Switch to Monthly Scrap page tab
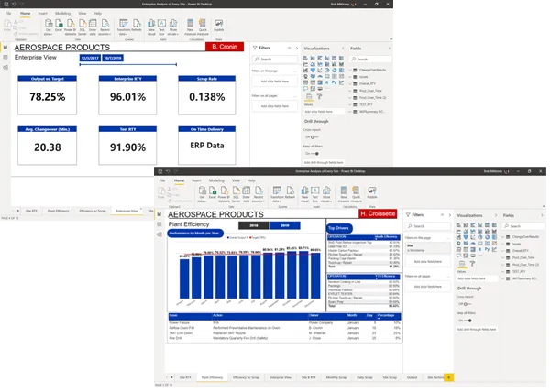The width and height of the screenshot is (551, 392). [336, 377]
